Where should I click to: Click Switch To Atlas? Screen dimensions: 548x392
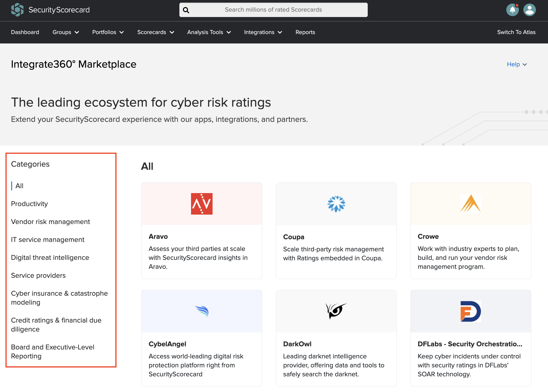[x=516, y=32]
